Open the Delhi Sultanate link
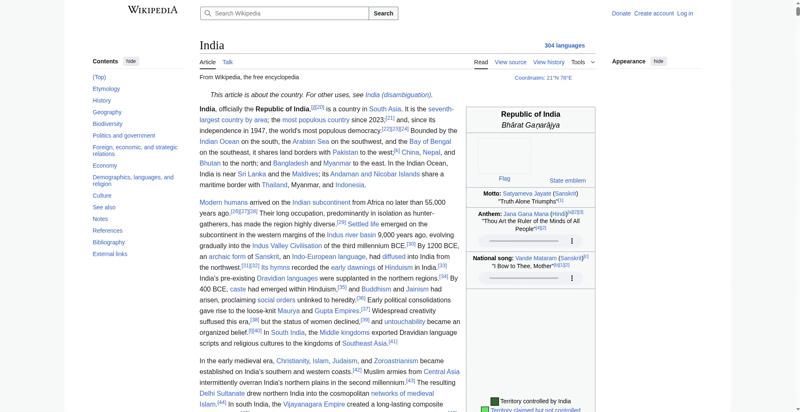The image size is (800, 412). click(222, 394)
